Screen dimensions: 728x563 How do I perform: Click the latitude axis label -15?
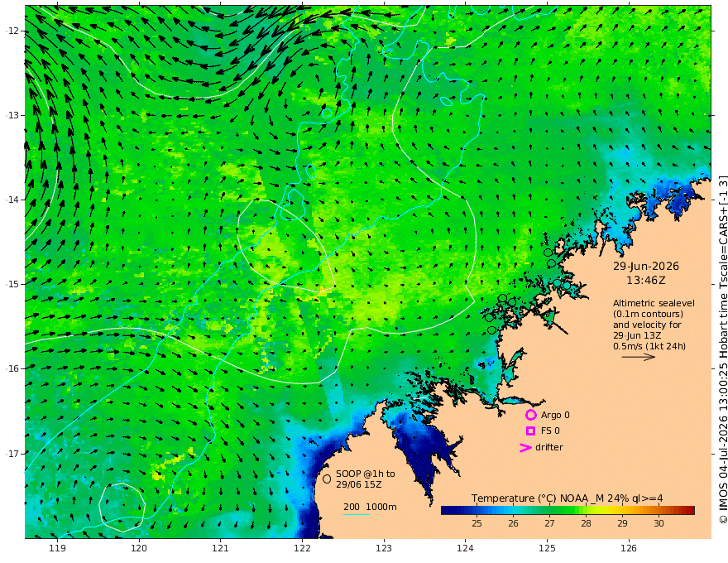[x=12, y=284]
